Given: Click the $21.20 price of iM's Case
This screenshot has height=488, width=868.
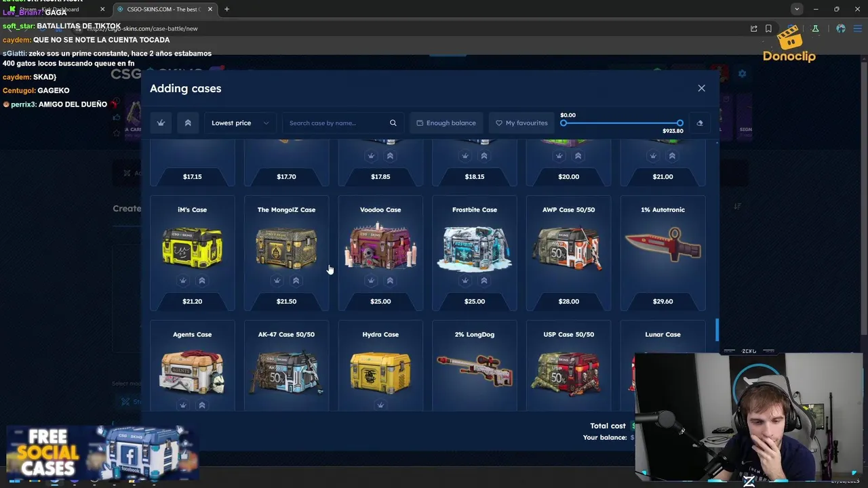Looking at the screenshot, I should tap(192, 301).
